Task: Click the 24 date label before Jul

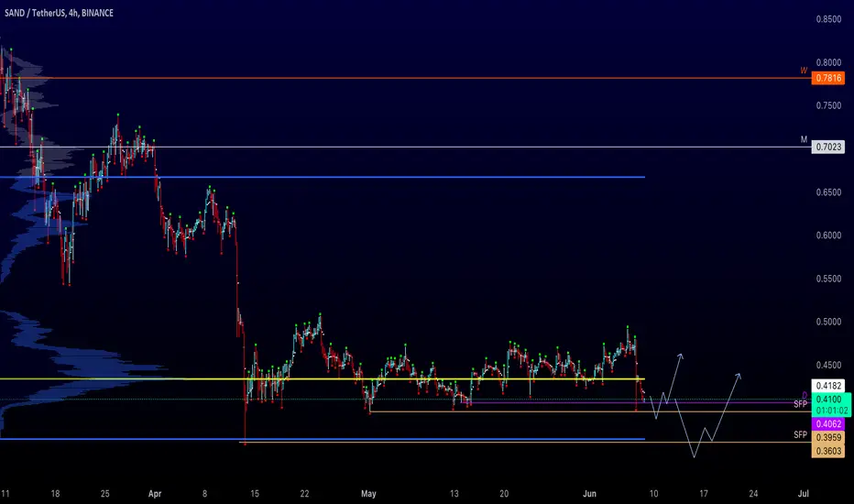Action: tap(753, 494)
